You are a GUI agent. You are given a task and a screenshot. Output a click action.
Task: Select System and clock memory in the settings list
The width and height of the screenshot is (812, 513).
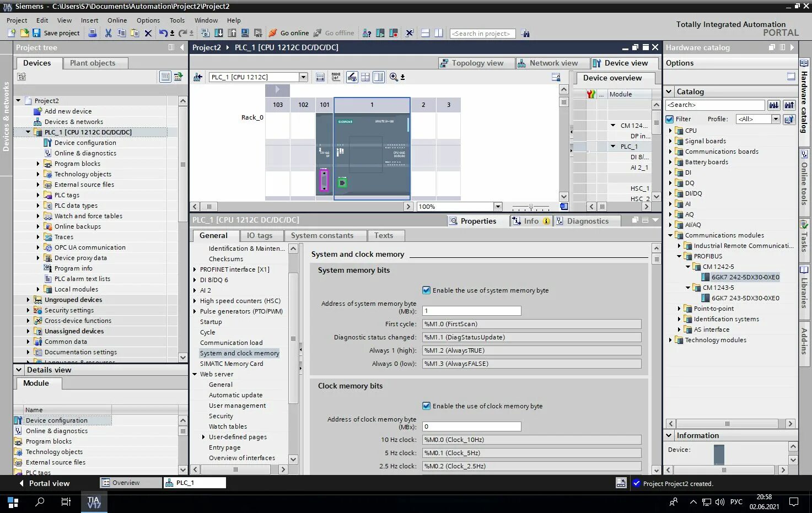click(x=239, y=353)
